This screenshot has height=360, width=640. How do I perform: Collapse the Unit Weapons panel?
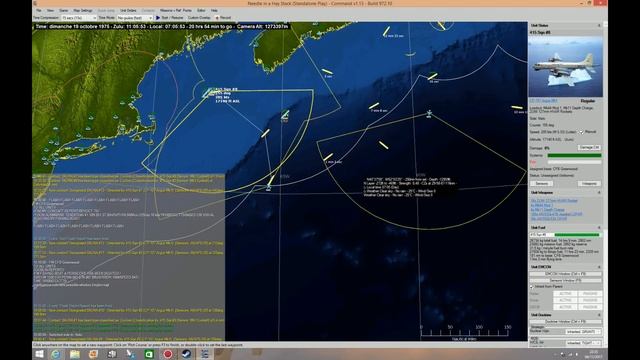click(599, 193)
